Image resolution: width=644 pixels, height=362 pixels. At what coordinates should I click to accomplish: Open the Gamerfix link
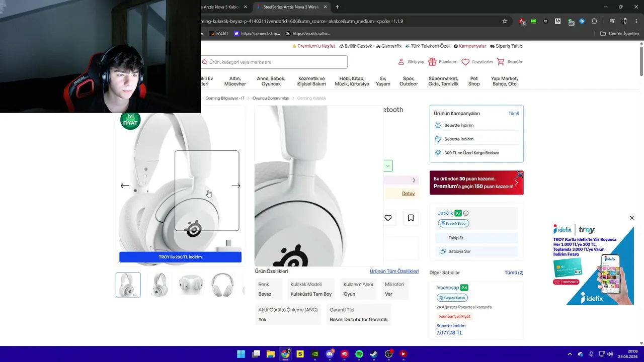(x=389, y=46)
